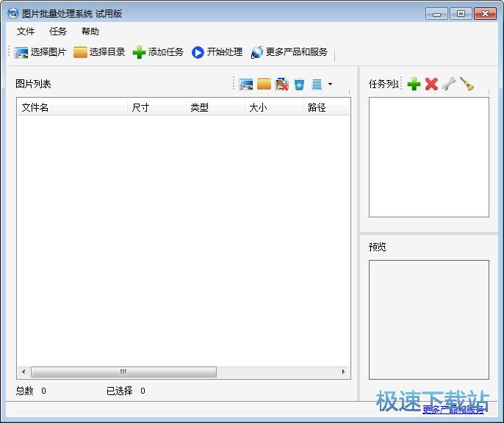Image resolution: width=504 pixels, height=423 pixels.
Task: Remove selected image with the red-X picture icon
Action: [x=281, y=84]
